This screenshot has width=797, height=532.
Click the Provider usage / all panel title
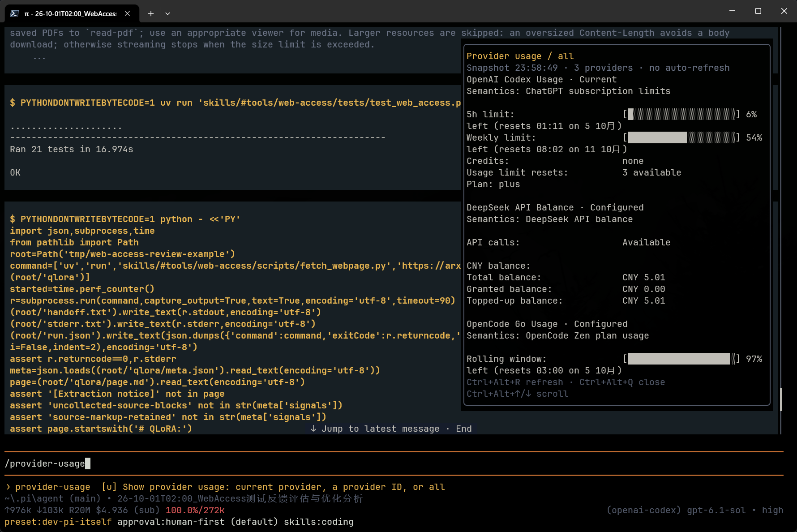pos(520,56)
